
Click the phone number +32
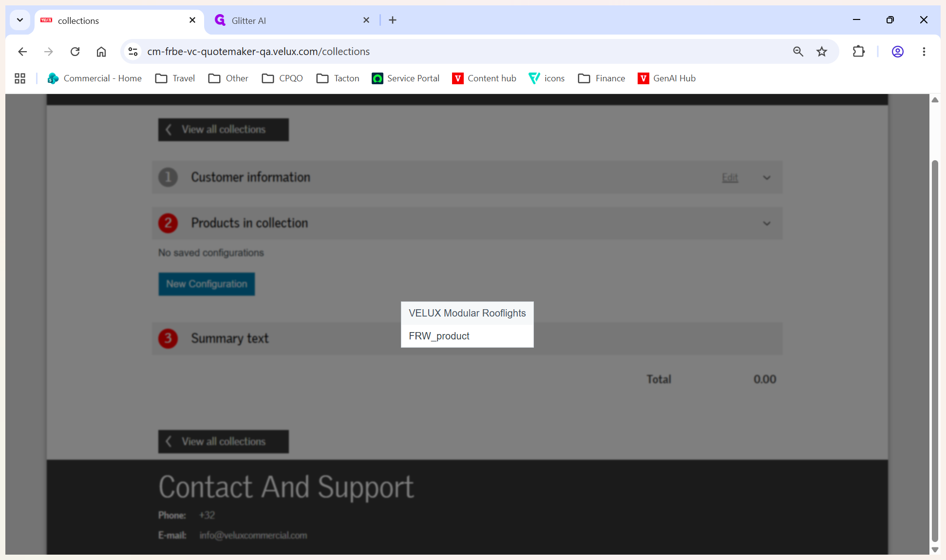(x=207, y=515)
